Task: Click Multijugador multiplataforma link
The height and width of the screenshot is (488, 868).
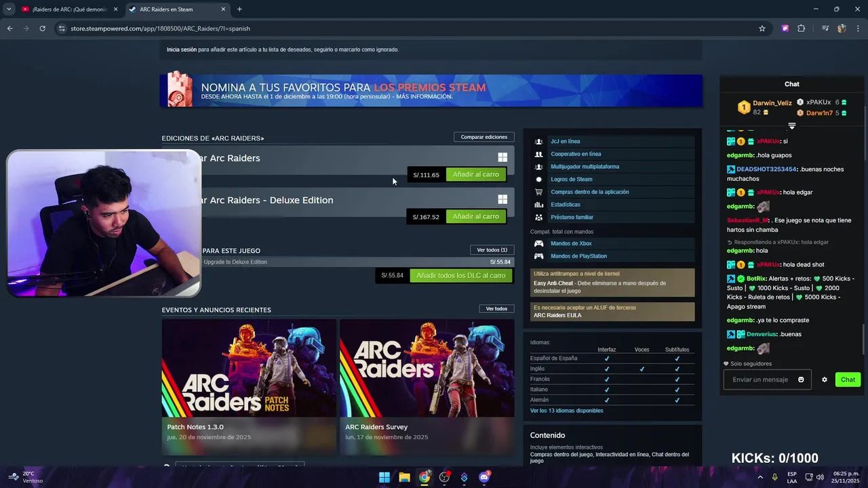Action: pyautogui.click(x=585, y=167)
